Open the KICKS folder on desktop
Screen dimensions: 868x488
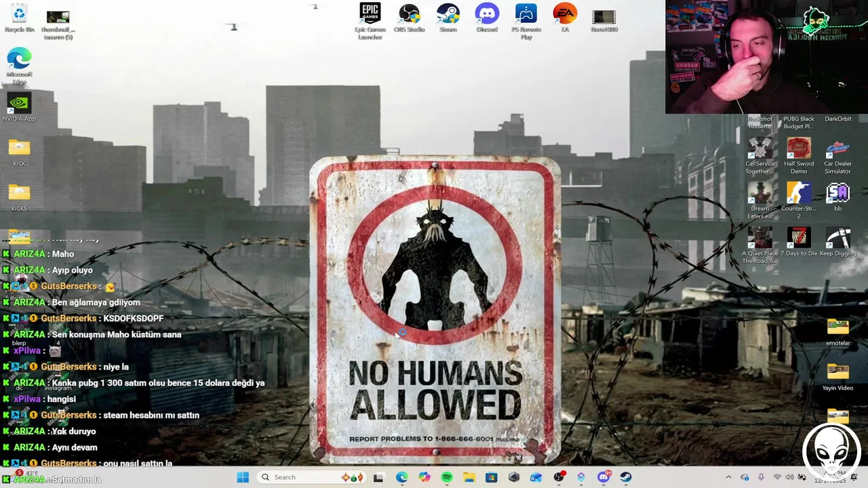tap(19, 197)
